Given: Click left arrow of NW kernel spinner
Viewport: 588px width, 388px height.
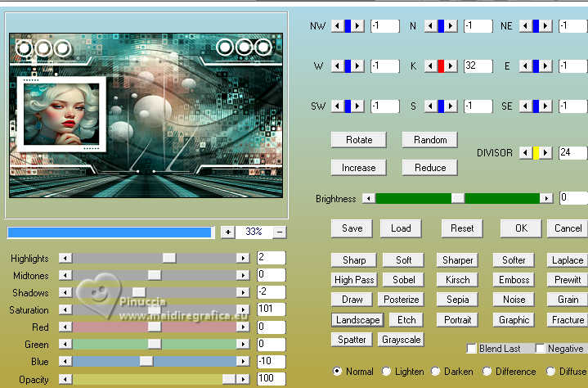Looking at the screenshot, I should [x=337, y=26].
